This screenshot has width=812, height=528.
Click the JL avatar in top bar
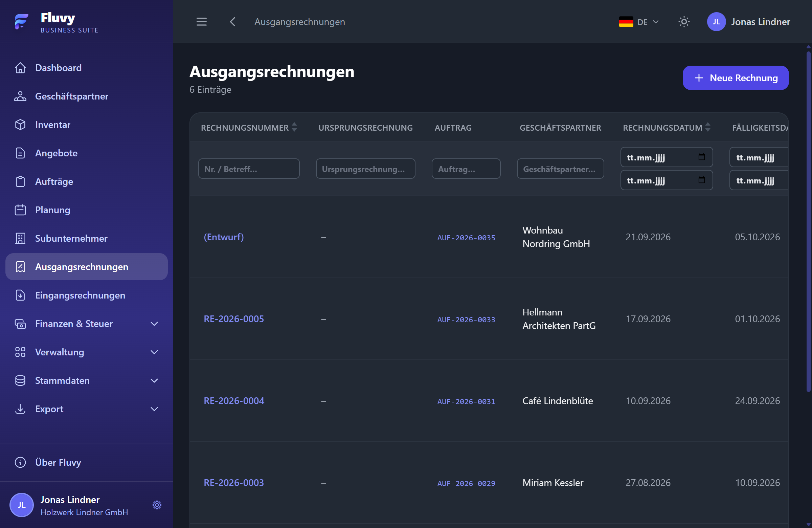click(x=716, y=22)
